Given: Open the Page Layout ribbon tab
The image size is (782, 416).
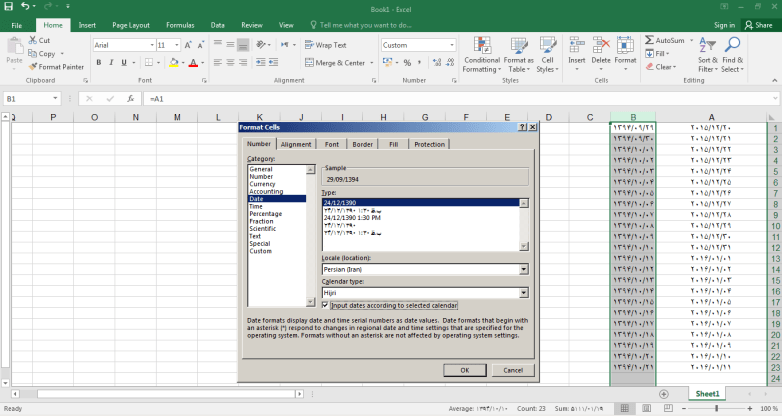Looking at the screenshot, I should pyautogui.click(x=131, y=25).
